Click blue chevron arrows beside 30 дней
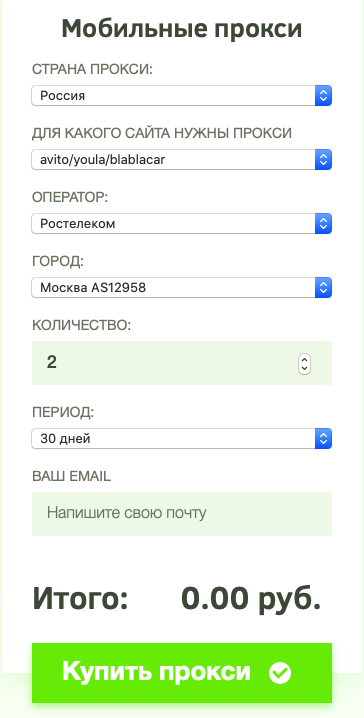Viewport: 364px width, 718px height. click(x=323, y=439)
